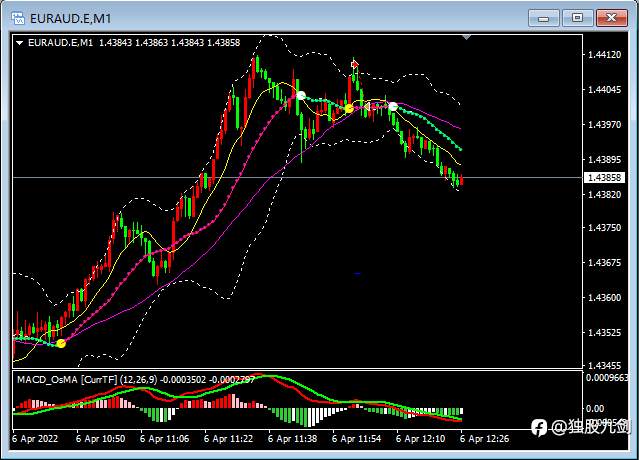
Task: Close the EURAUD.E,M1 chart window
Action: pyautogui.click(x=611, y=18)
